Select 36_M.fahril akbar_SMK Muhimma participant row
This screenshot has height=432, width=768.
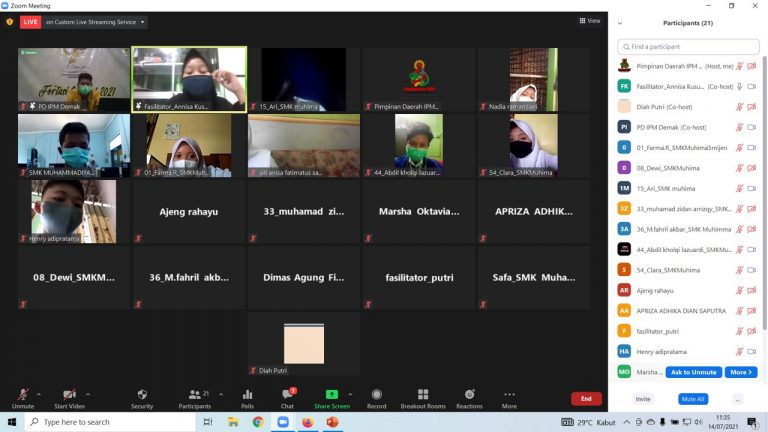tap(687, 229)
